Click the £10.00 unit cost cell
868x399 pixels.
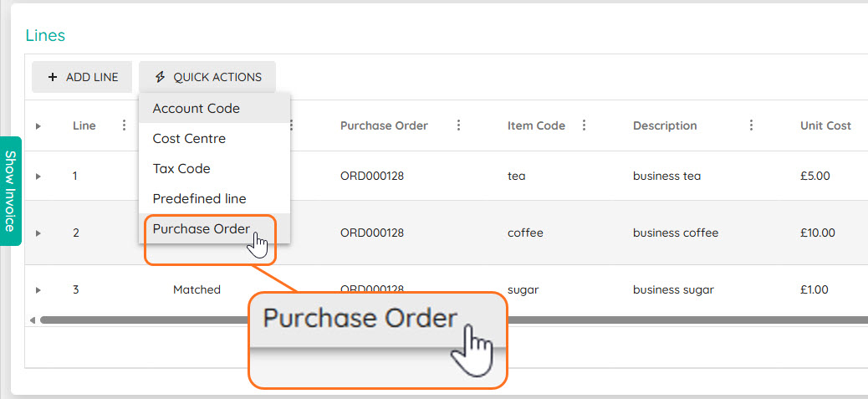[818, 233]
